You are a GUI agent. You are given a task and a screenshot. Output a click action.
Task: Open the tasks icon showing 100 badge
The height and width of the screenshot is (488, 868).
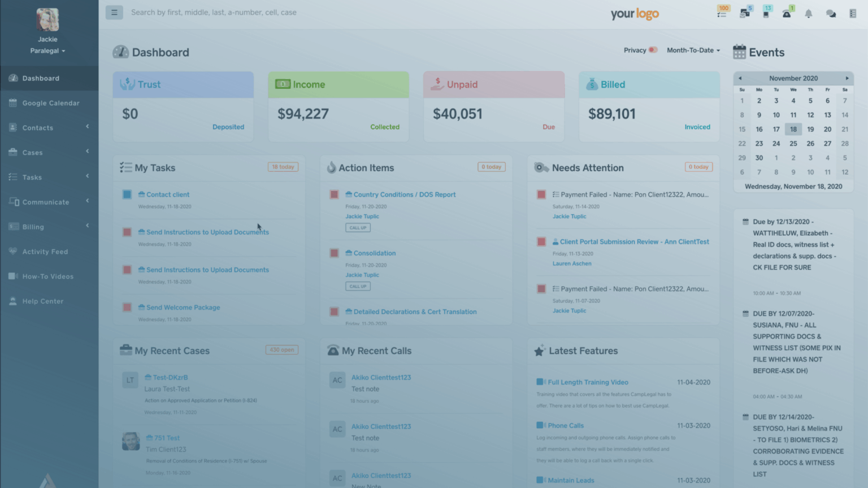(722, 12)
